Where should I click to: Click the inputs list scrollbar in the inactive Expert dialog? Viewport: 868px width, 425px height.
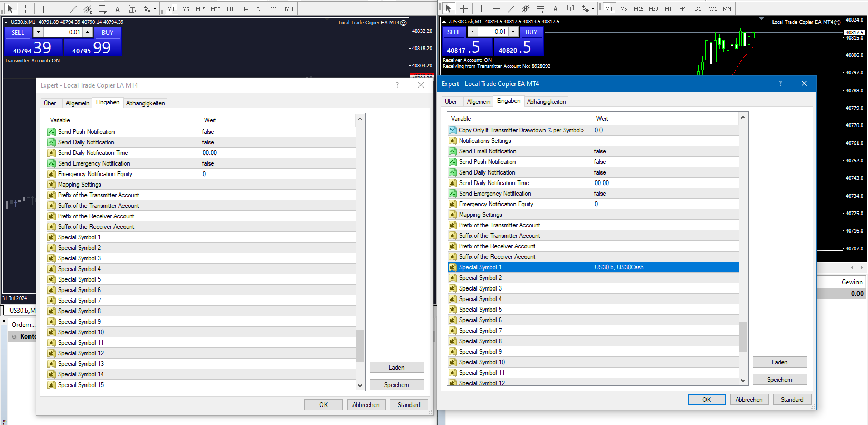click(360, 345)
